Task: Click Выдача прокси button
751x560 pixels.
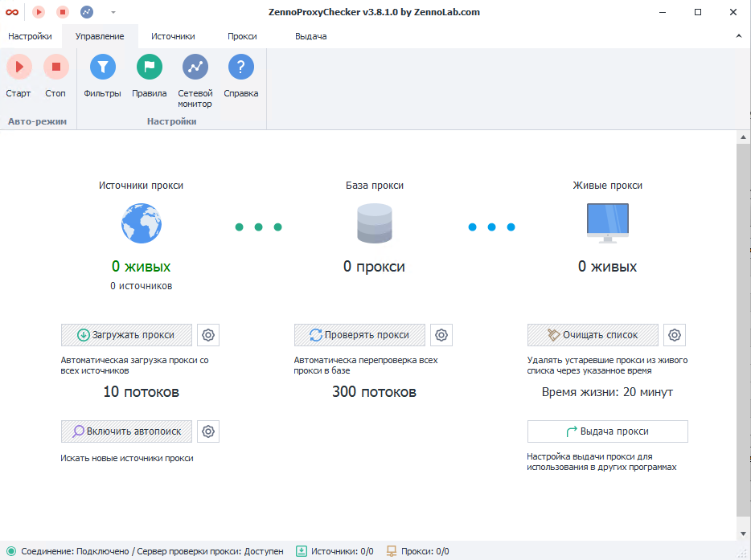Action: click(608, 431)
